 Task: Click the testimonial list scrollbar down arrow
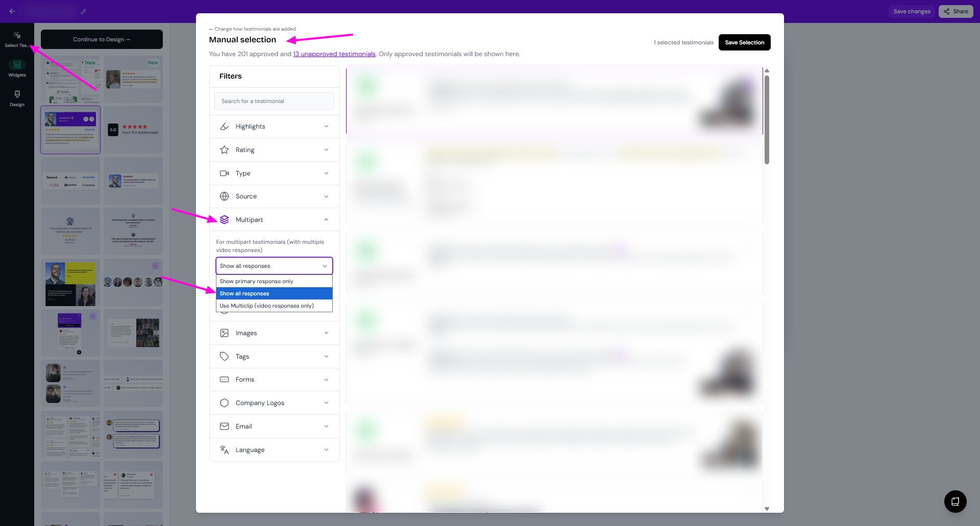coord(767,509)
